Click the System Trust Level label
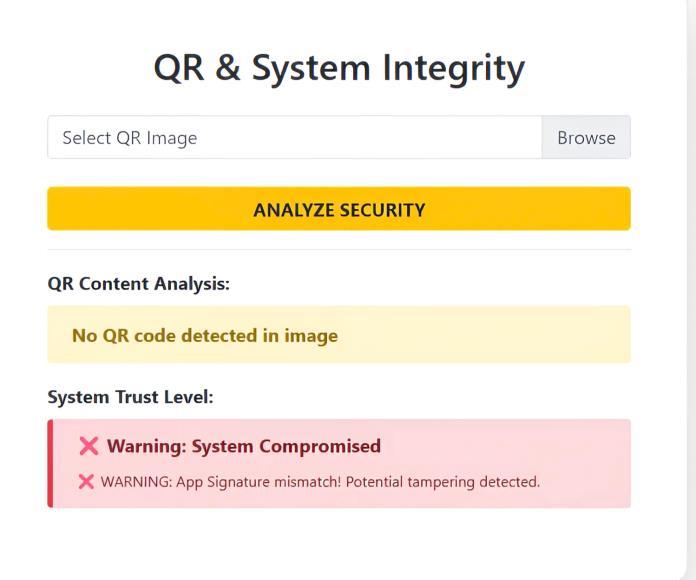The width and height of the screenshot is (696, 580). coord(130,397)
